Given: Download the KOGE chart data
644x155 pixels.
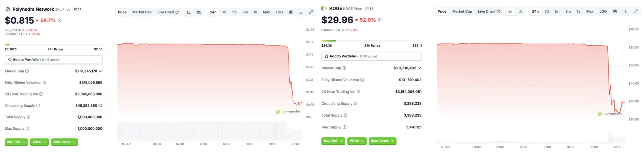Looking at the screenshot, I should 625,12.
